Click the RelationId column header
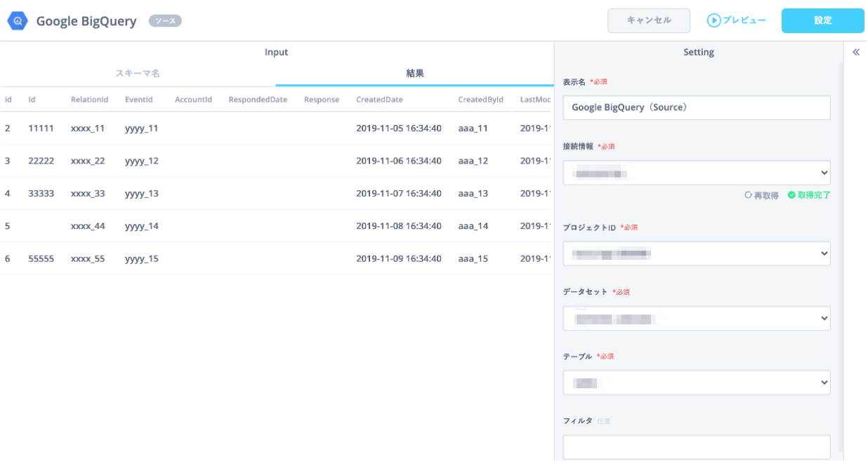 coord(89,100)
